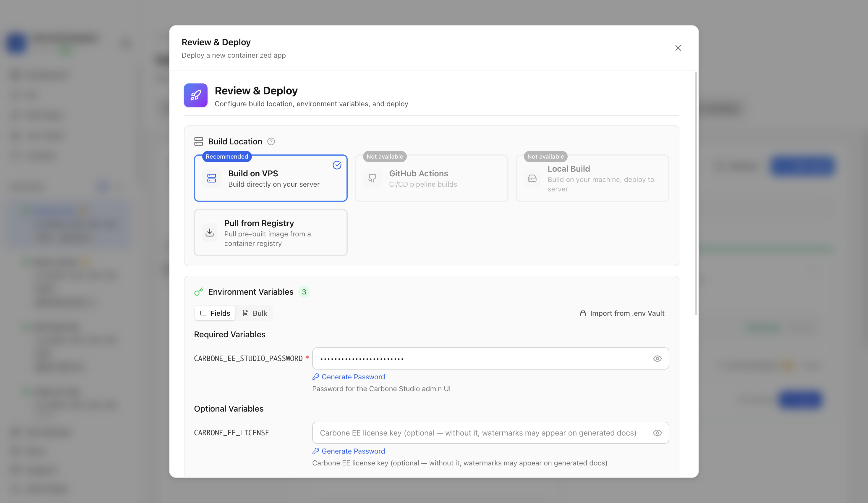
Task: Focus the CARBONE_EE_LICENSE input field
Action: coord(490,433)
